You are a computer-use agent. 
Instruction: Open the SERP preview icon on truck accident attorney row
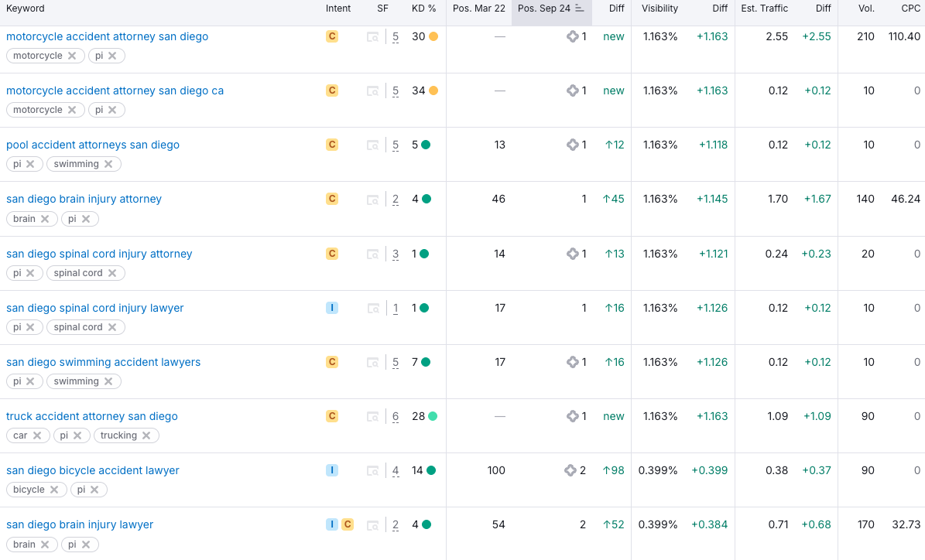(x=372, y=416)
